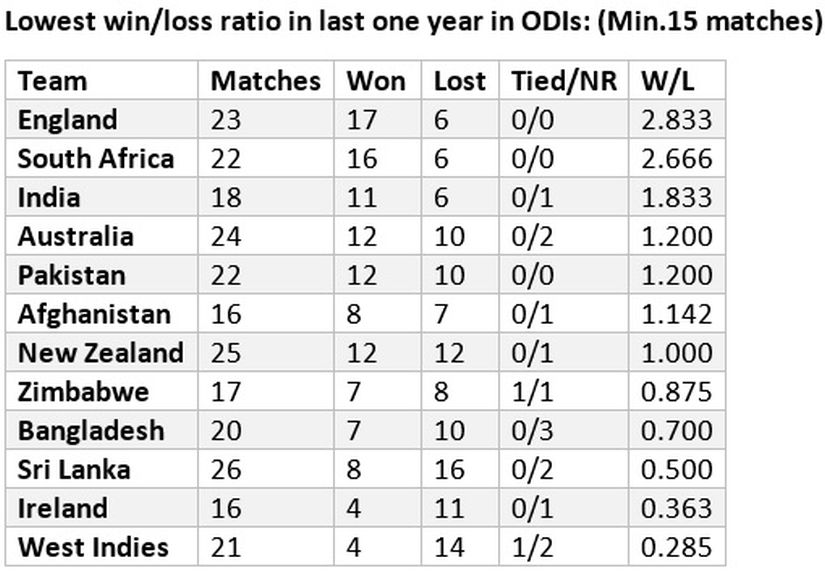The height and width of the screenshot is (571, 825).
Task: Select the South Africa team cell
Action: (x=96, y=159)
